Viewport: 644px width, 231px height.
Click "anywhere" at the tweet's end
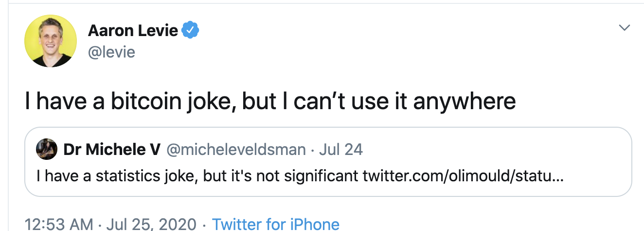(x=465, y=101)
